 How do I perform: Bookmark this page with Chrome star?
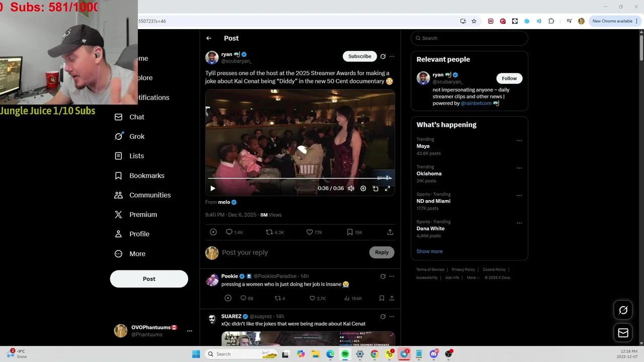[x=474, y=21]
